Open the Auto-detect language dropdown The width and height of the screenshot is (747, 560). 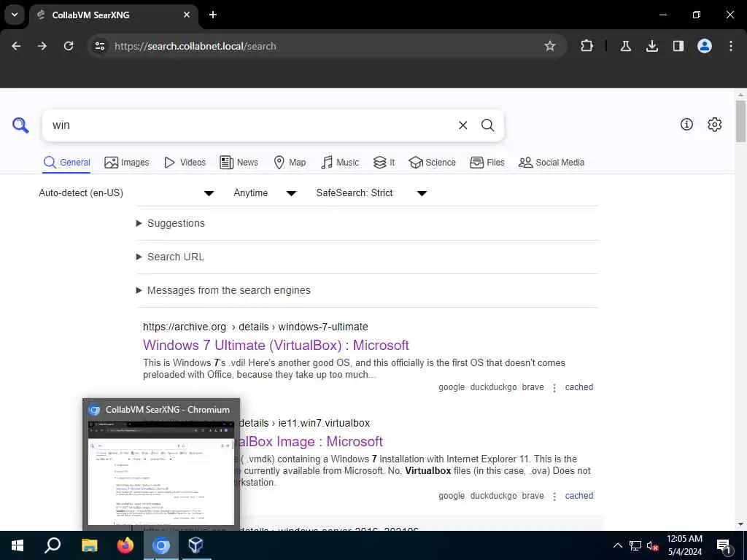(126, 192)
